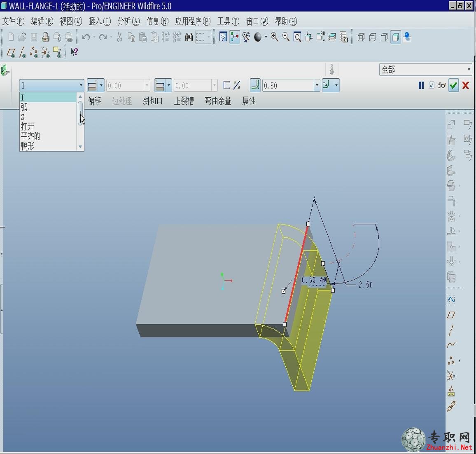This screenshot has width=476, height=454.
Task: Click the chain link icon in right toolbar
Action: coord(451,406)
